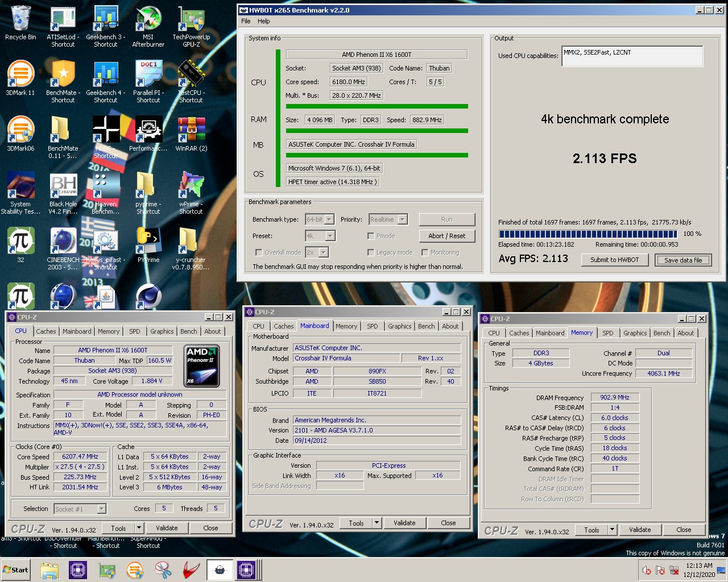Screen dimensions: 728x582
Task: Switch to Caches tab in CPU-Z CPU window
Action: tap(46, 331)
